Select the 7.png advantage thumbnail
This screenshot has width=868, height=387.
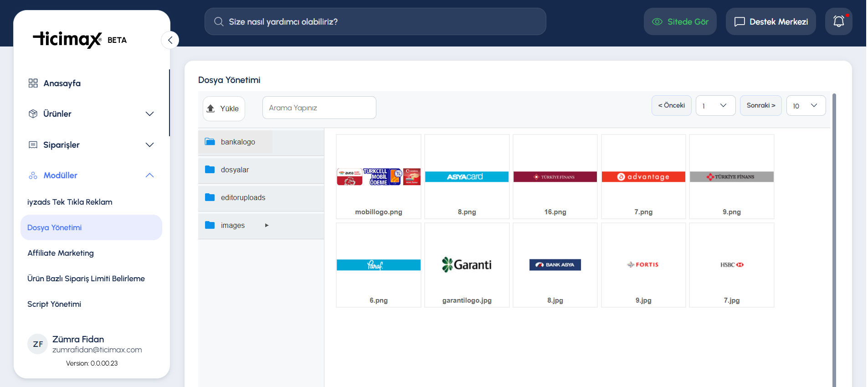(643, 176)
